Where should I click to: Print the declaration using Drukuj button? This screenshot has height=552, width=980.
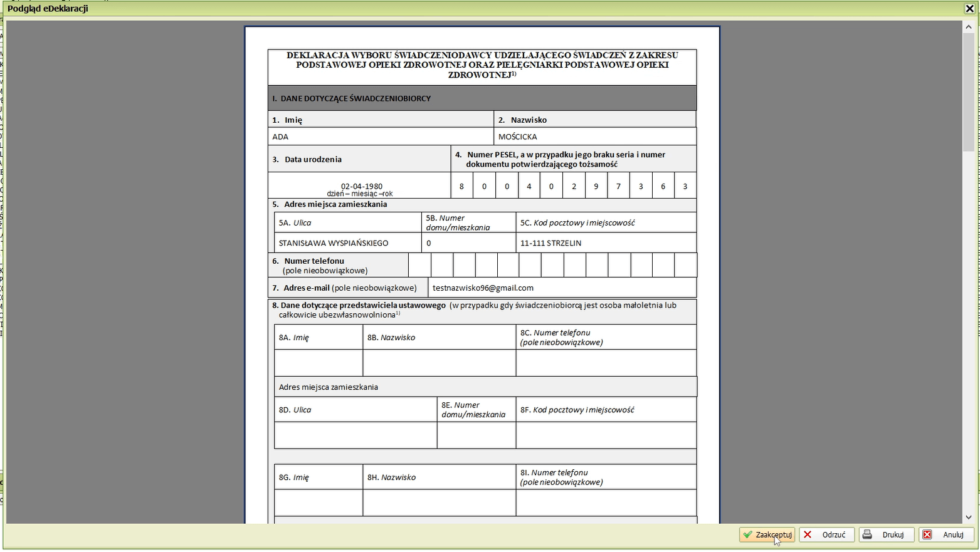(x=886, y=534)
